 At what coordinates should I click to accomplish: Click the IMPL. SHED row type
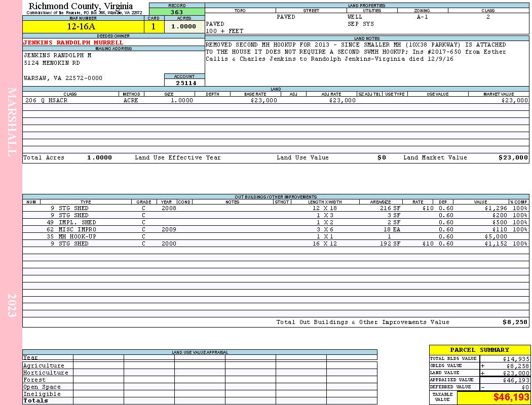pyautogui.click(x=78, y=222)
